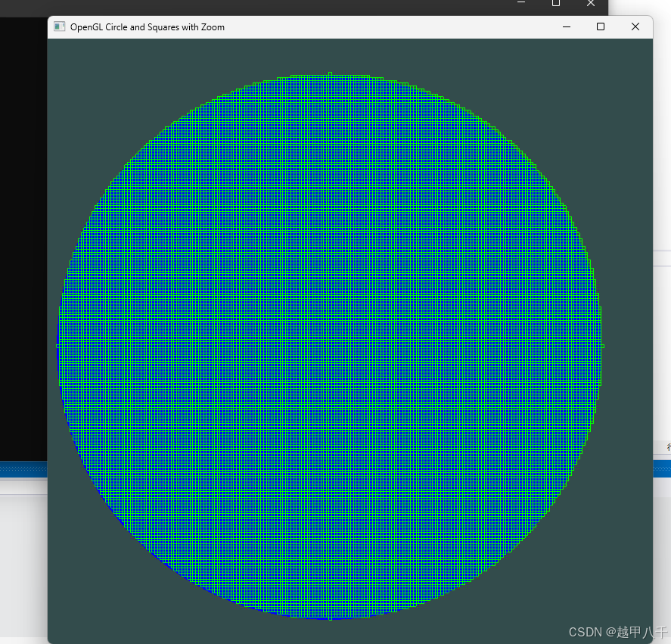Minimize the background window behind the OpenGL window
Viewport: 671px width, 644px height.
point(521,2)
